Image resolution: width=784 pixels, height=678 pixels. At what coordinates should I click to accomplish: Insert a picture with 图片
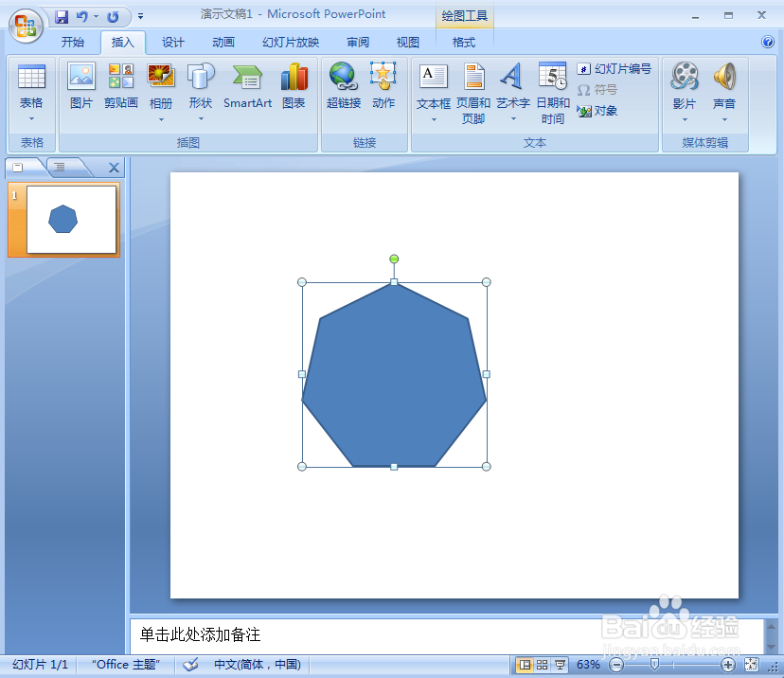[x=81, y=86]
